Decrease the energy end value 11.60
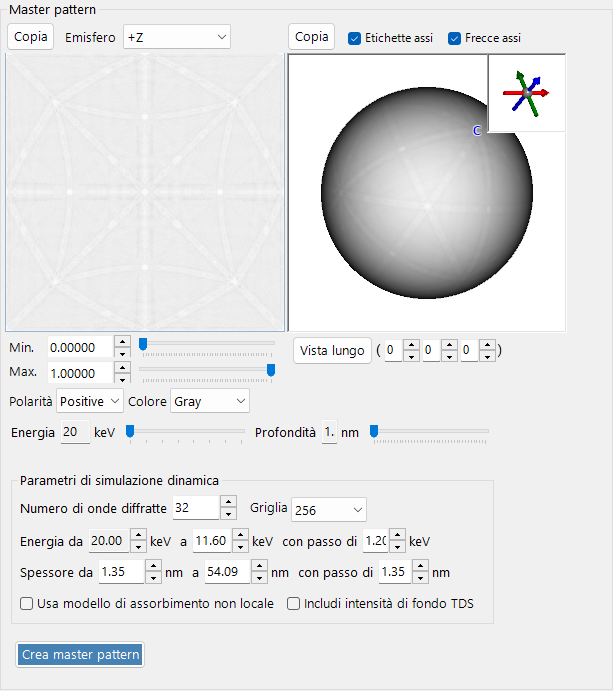Viewport: 613px width, 691px height. tap(240, 547)
